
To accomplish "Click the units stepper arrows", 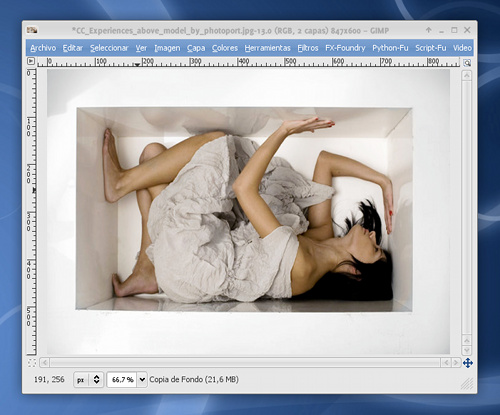I will coord(96,380).
